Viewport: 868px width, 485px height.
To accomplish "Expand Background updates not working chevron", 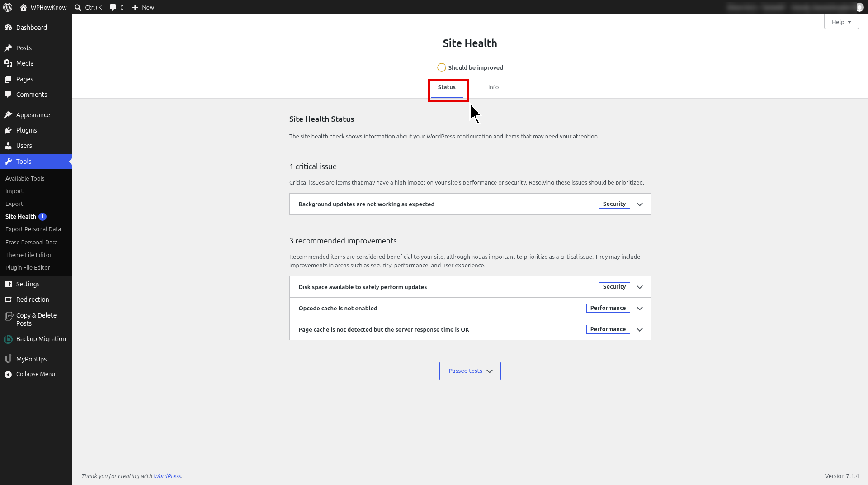I will [x=640, y=204].
